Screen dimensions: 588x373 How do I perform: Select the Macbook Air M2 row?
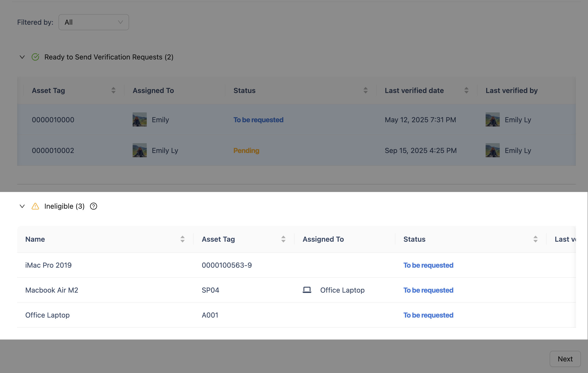point(52,290)
